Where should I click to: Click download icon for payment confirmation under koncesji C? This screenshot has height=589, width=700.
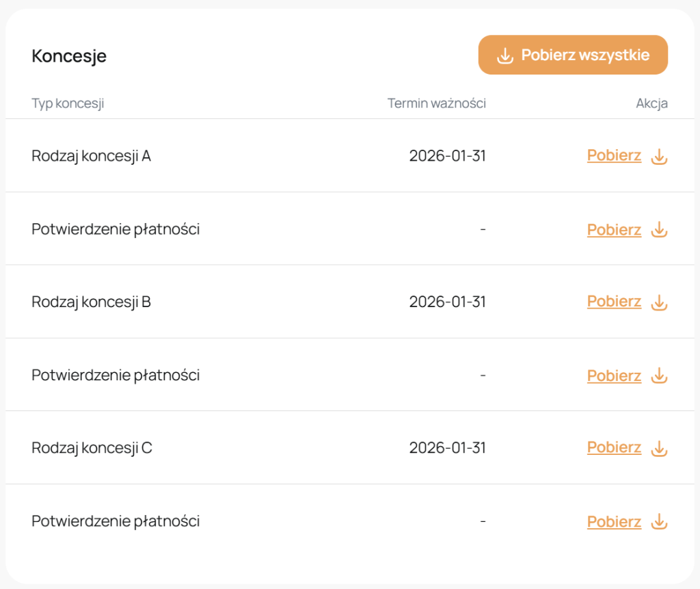(x=658, y=522)
